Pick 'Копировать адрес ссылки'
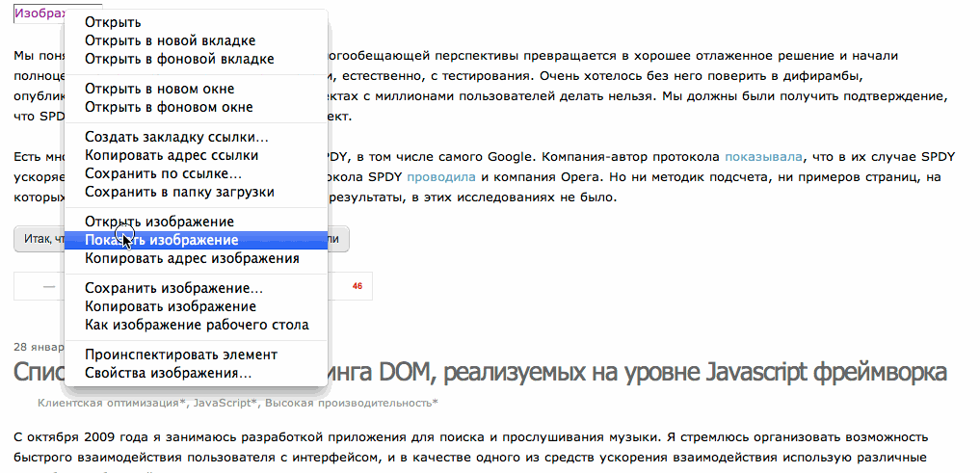The width and height of the screenshot is (980, 473). 197,155
